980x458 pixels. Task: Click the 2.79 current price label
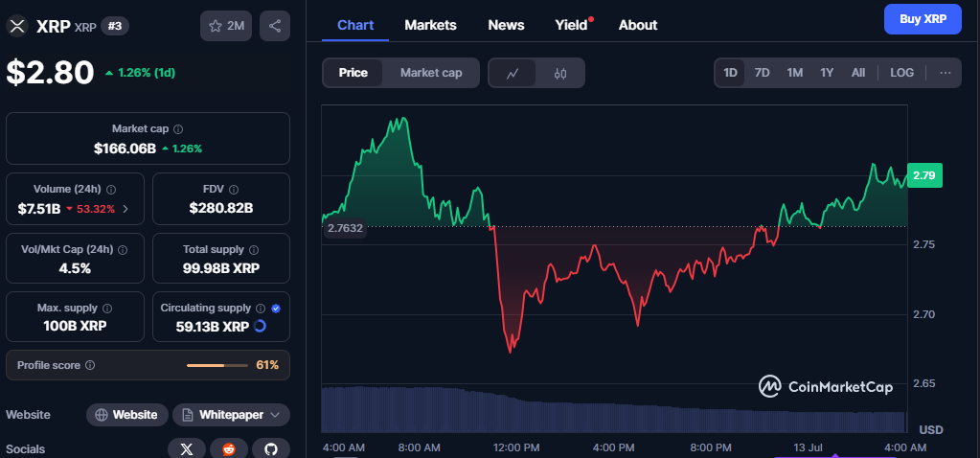[x=923, y=175]
